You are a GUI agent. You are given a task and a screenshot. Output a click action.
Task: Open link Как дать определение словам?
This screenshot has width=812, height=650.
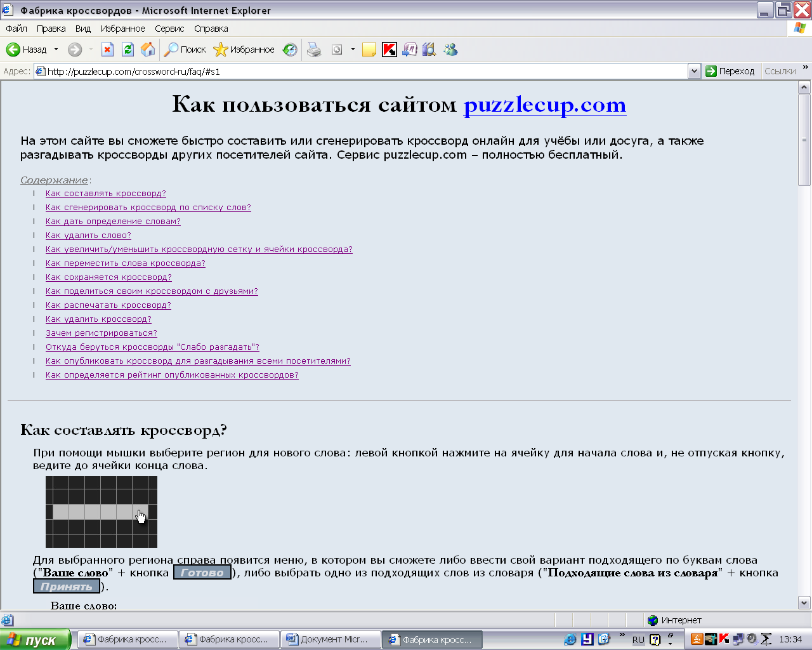113,222
